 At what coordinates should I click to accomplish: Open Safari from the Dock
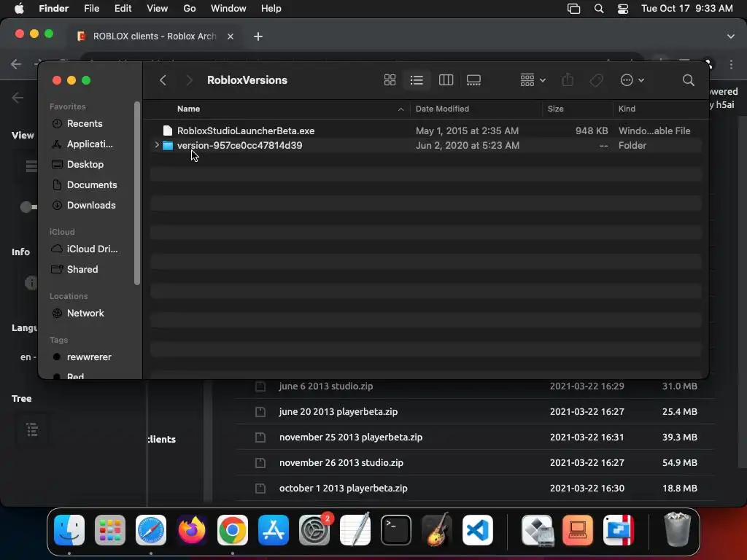(151, 530)
